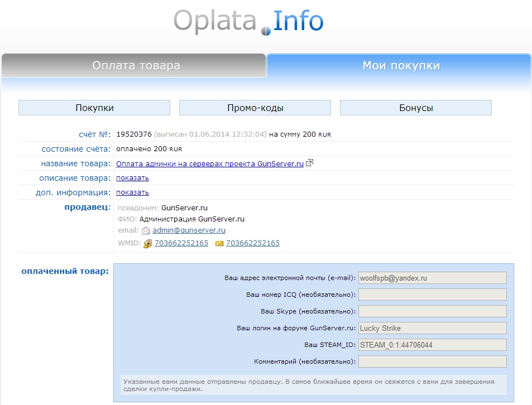Open the WMID link beside WebMoney icon
The height and width of the screenshot is (405, 532).
(x=181, y=243)
